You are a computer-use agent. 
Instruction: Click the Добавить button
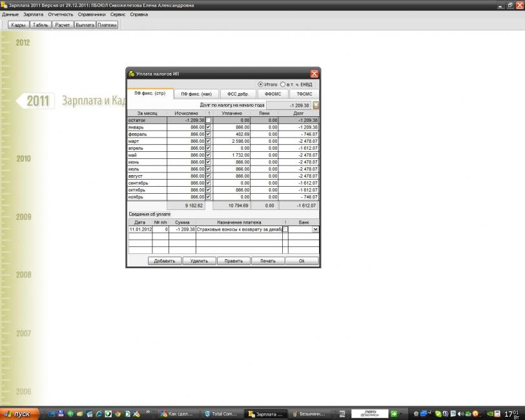pyautogui.click(x=164, y=261)
